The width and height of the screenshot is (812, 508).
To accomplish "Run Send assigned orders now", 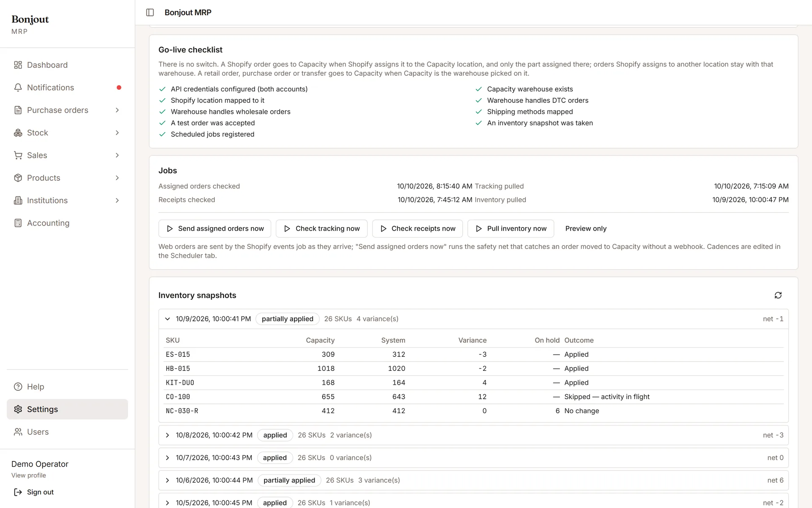I will [x=215, y=229].
